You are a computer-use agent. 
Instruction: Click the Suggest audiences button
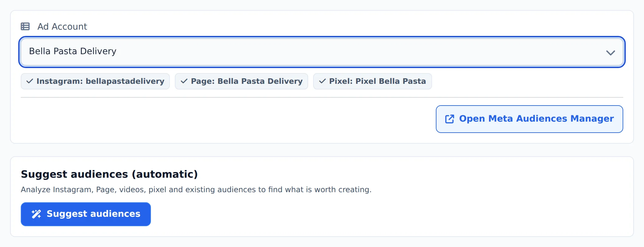[86, 214]
